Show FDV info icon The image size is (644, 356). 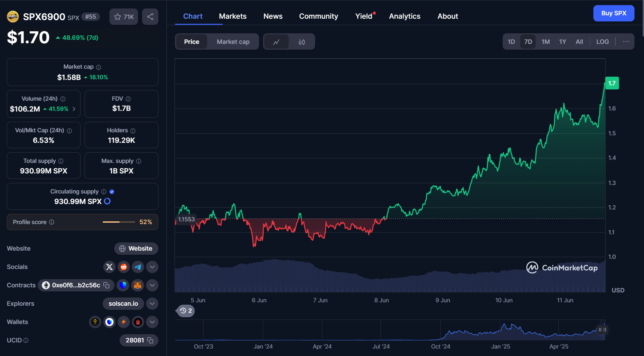[128, 99]
